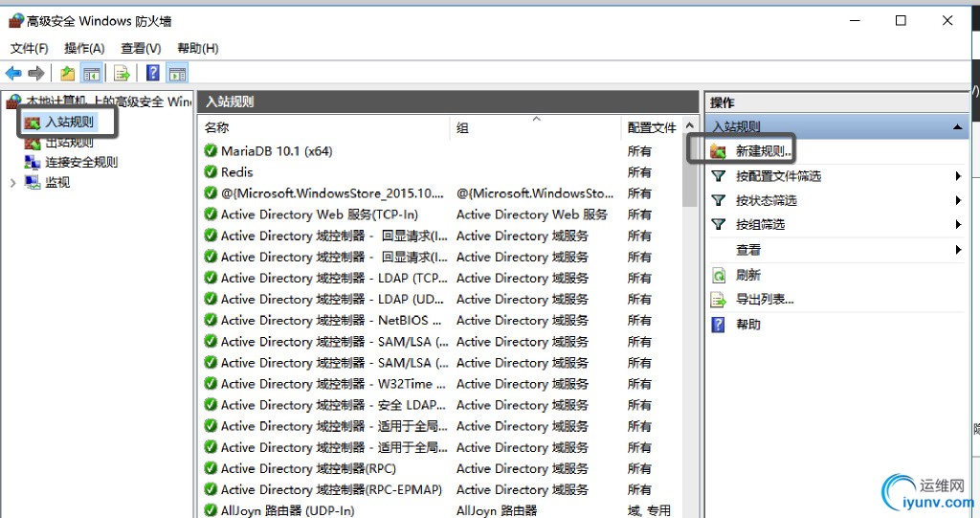Screen dimensions: 980x518
Task: Click the Back arrow toolbar icon
Action: tap(13, 73)
